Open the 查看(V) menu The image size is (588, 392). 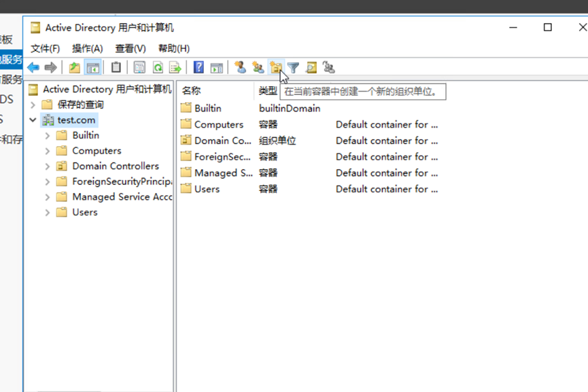[x=130, y=48]
